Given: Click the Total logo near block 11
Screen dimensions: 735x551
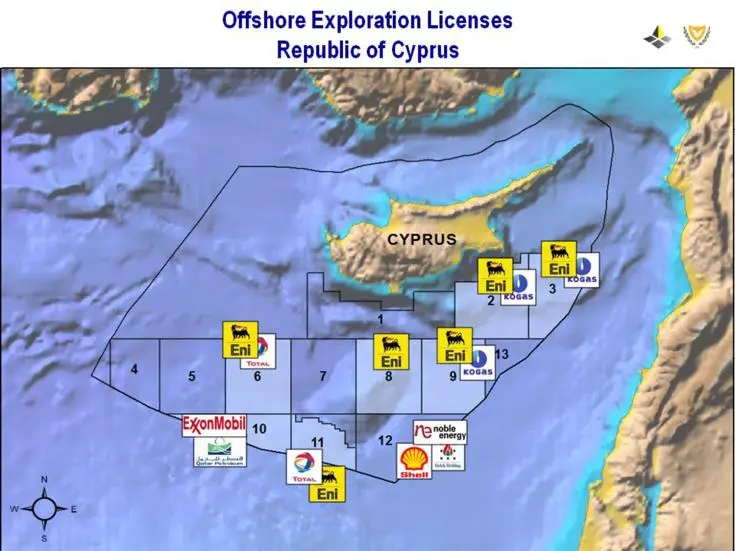Looking at the screenshot, I should pyautogui.click(x=303, y=467).
